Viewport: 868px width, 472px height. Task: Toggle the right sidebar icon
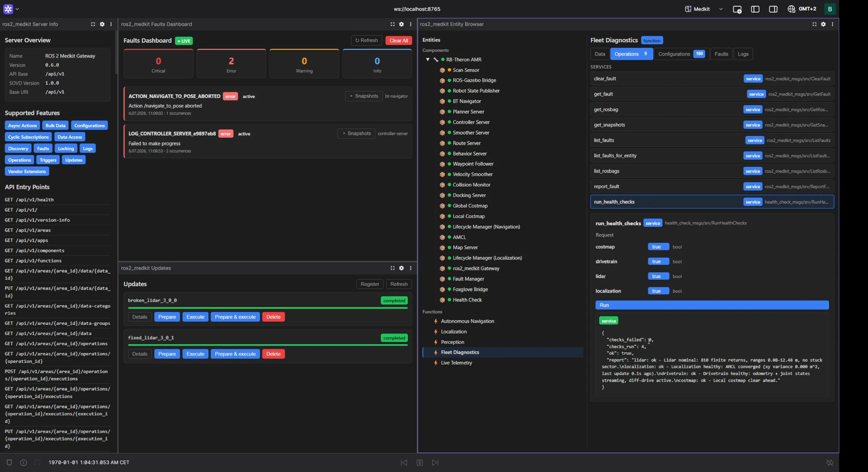[x=773, y=9]
